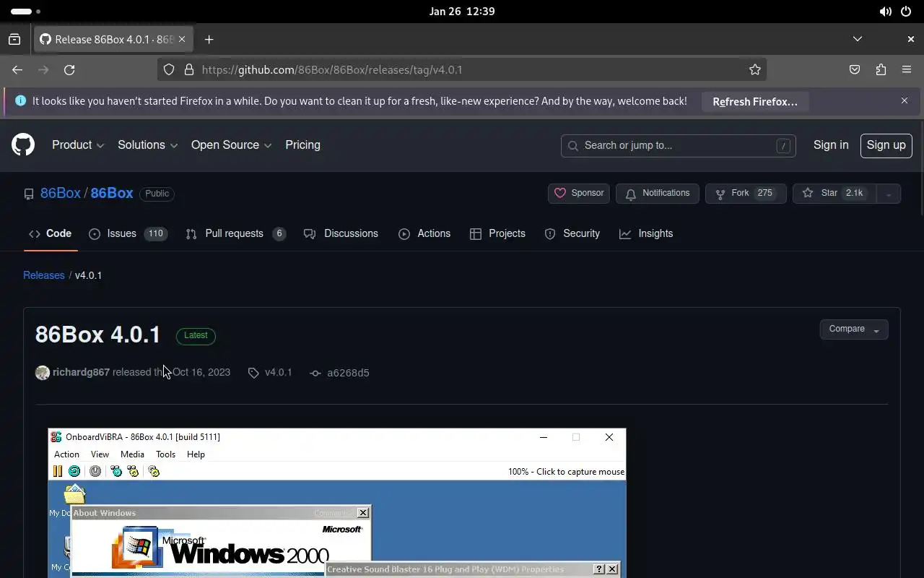Switch to the Actions tab

pyautogui.click(x=424, y=233)
